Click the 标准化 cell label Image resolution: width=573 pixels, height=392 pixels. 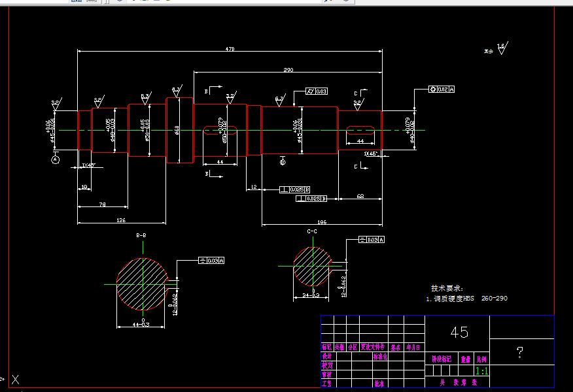tap(380, 357)
